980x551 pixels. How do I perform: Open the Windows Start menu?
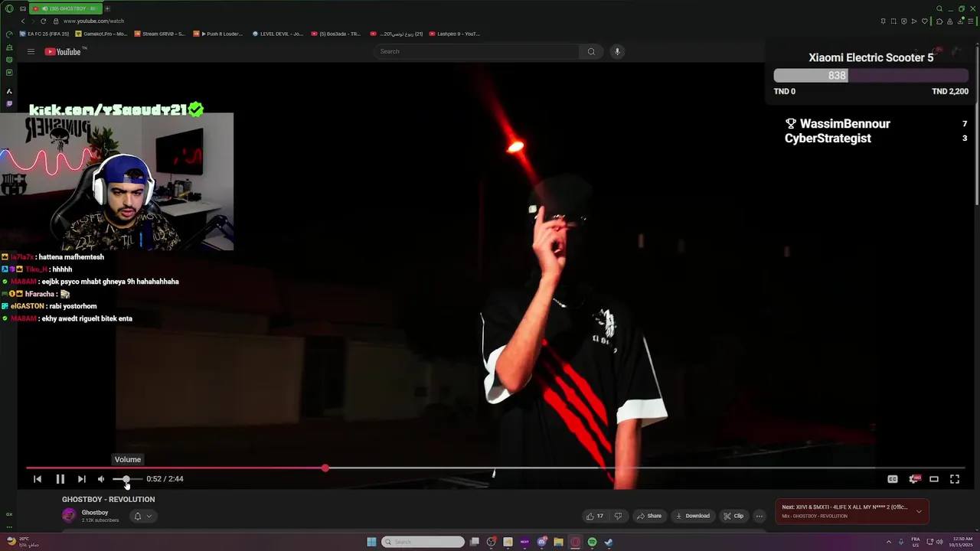[371, 542]
